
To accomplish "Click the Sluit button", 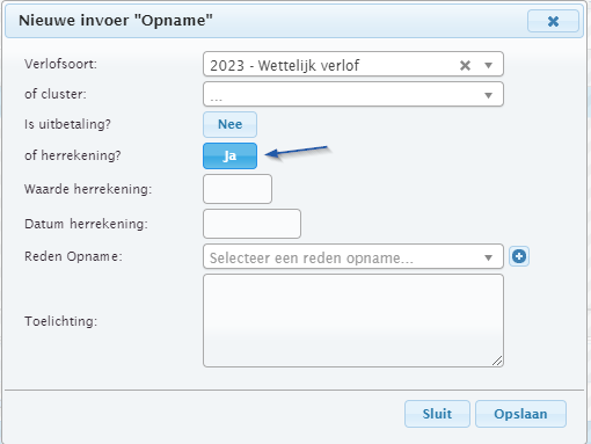I will 437,414.
